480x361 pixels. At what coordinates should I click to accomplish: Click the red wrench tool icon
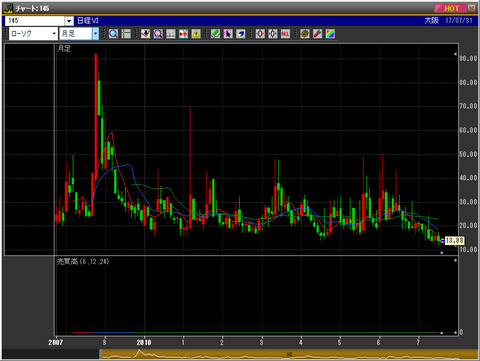point(317,34)
